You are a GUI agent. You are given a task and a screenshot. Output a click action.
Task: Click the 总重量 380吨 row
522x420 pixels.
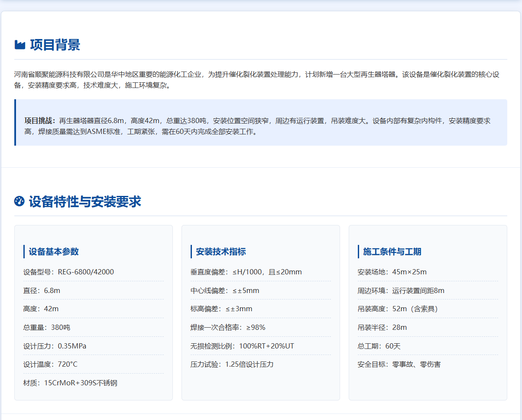(46, 328)
